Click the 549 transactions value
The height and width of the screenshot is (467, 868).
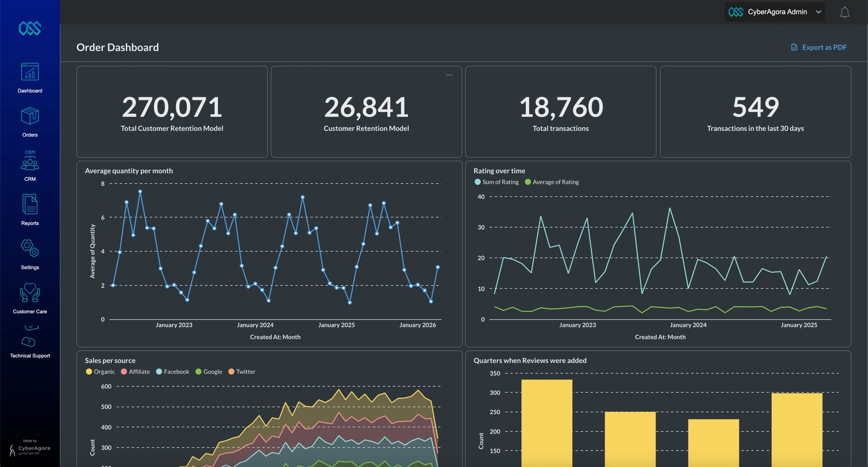(755, 107)
